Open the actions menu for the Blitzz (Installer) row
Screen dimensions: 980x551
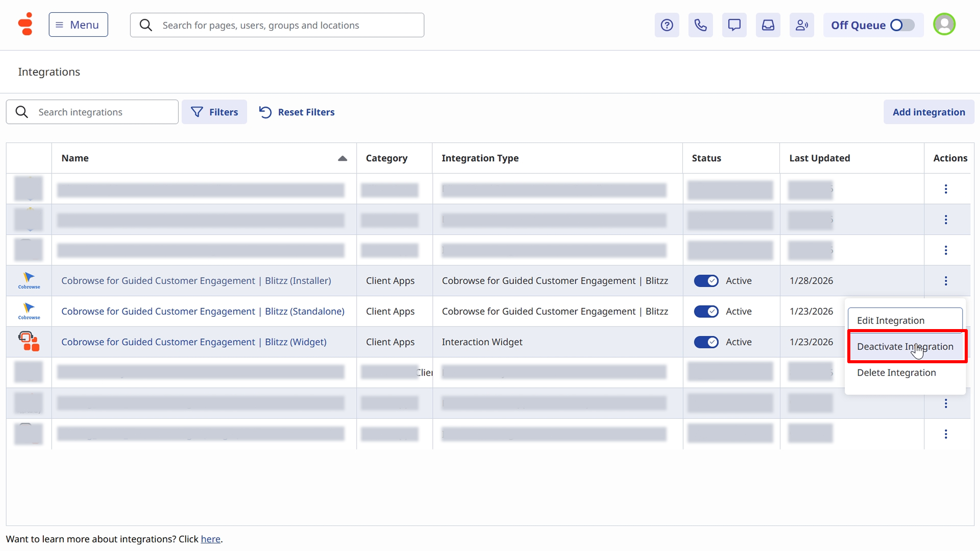click(945, 281)
